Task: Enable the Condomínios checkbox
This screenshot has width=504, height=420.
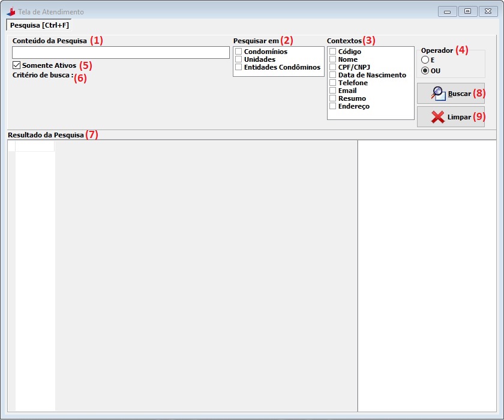Action: coord(239,52)
